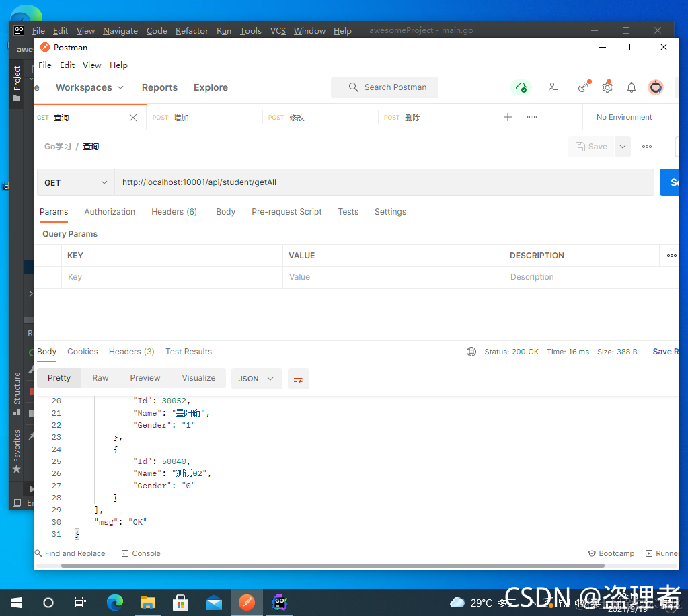This screenshot has height=616, width=688.
Task: Click the Search Postman box
Action: click(385, 87)
